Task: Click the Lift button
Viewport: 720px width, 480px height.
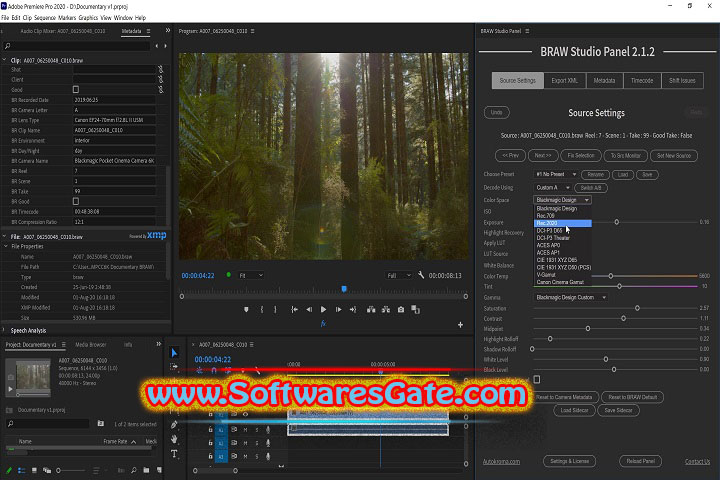Action: tap(371, 310)
